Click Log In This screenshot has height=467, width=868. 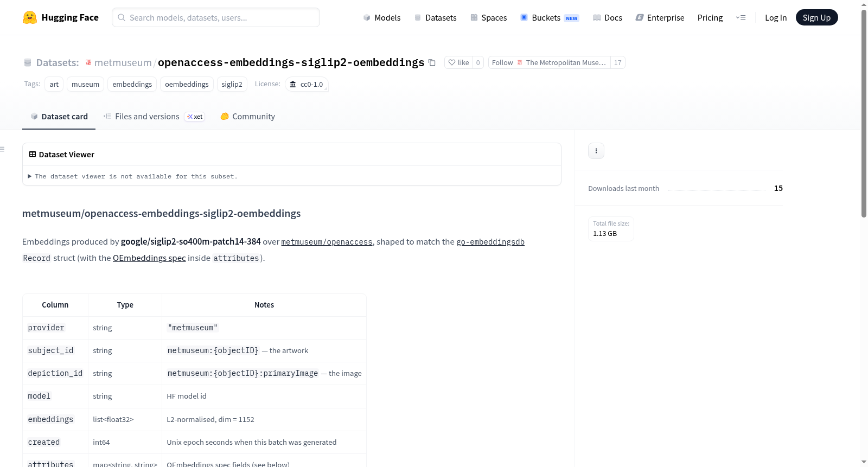[x=776, y=17]
